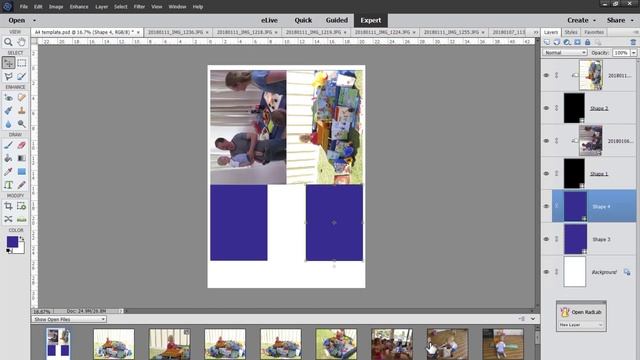
Task: Activate the Move tool
Action: (8, 63)
